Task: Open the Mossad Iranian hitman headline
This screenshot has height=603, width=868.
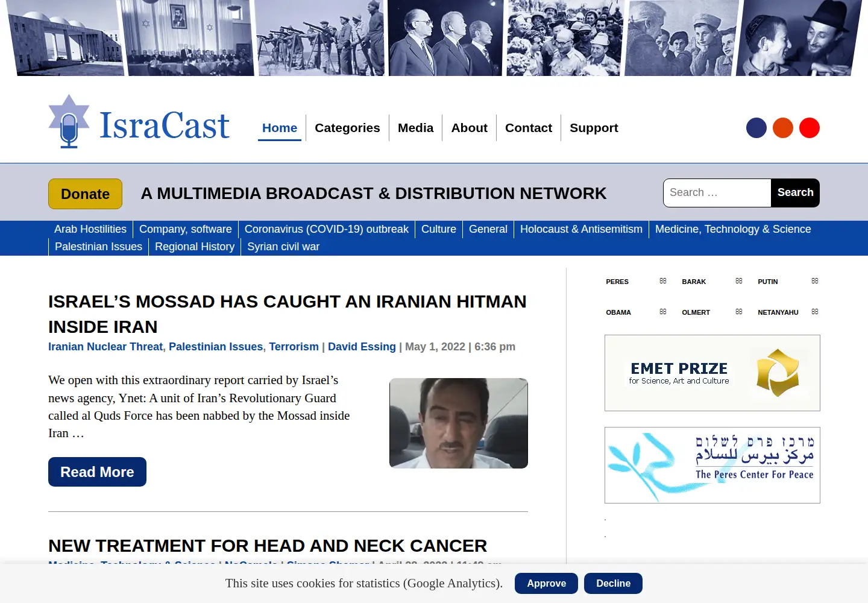Action: [288, 314]
